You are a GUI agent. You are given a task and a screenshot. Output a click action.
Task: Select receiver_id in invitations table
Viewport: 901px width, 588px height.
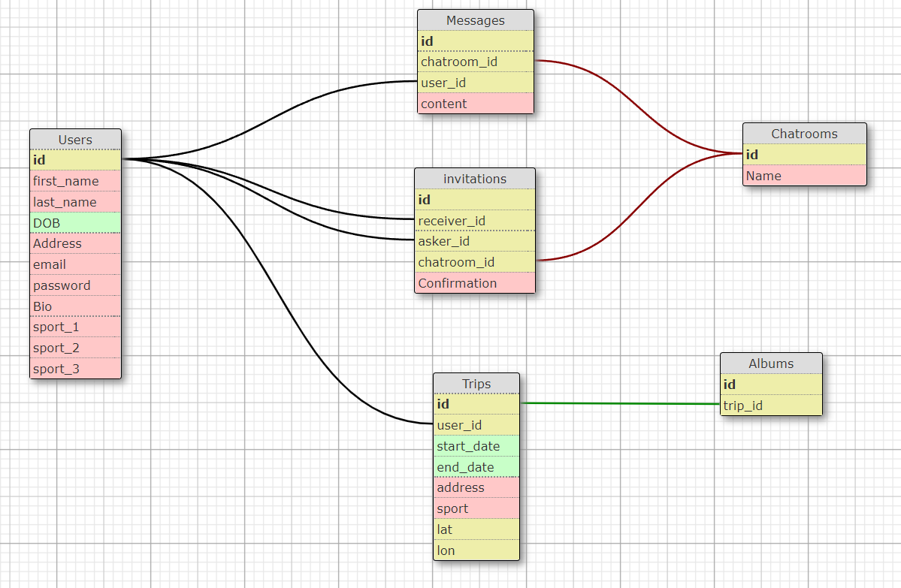tap(474, 221)
